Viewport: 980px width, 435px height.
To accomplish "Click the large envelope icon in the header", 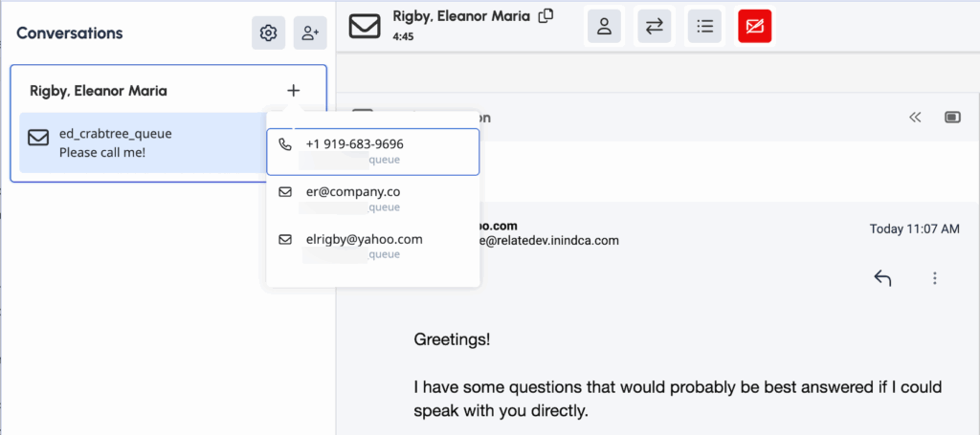I will click(x=365, y=26).
